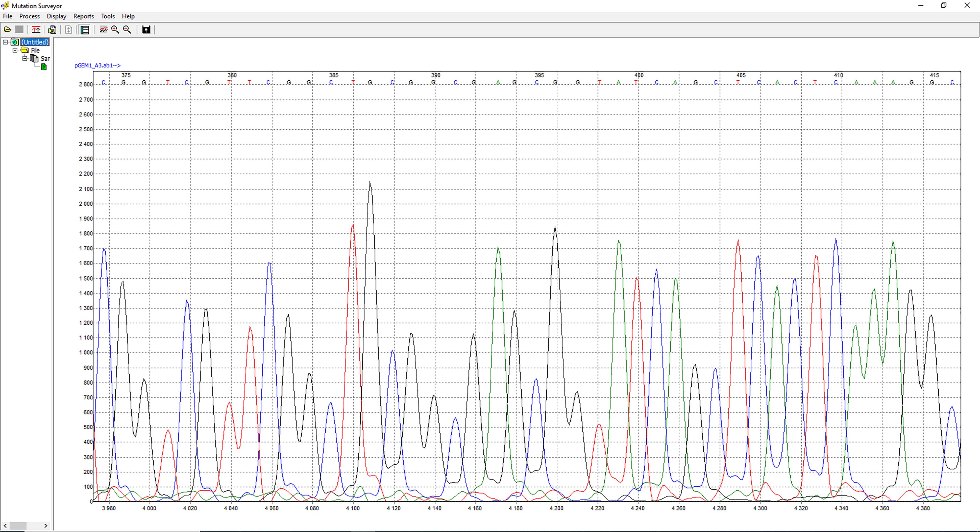Toggle the file tree panel icon
Image resolution: width=980 pixels, height=532 pixels.
[85, 30]
